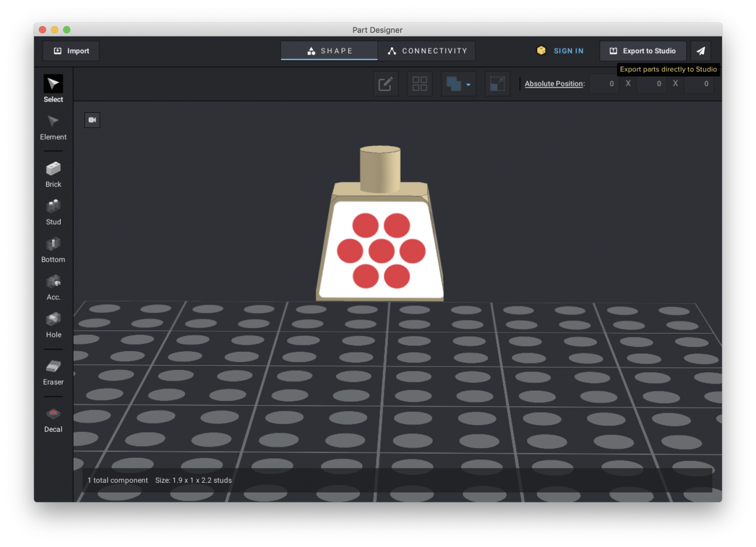Click the '1 total component' status text
756x547 pixels.
(x=118, y=480)
